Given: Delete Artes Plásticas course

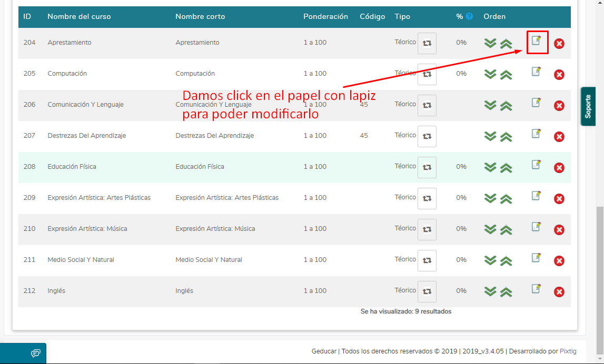Looking at the screenshot, I should [559, 199].
